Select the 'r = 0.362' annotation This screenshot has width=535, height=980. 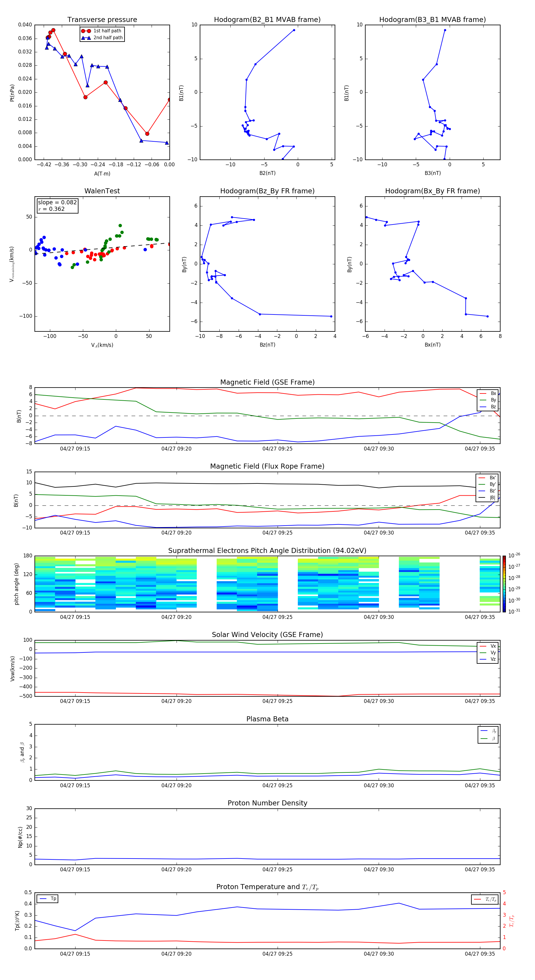tap(51, 209)
